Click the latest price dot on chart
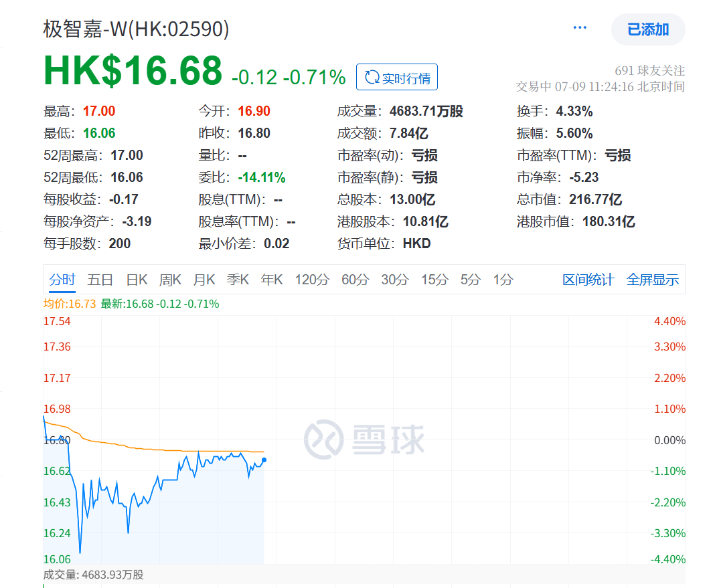Image resolution: width=713 pixels, height=588 pixels. point(264,460)
